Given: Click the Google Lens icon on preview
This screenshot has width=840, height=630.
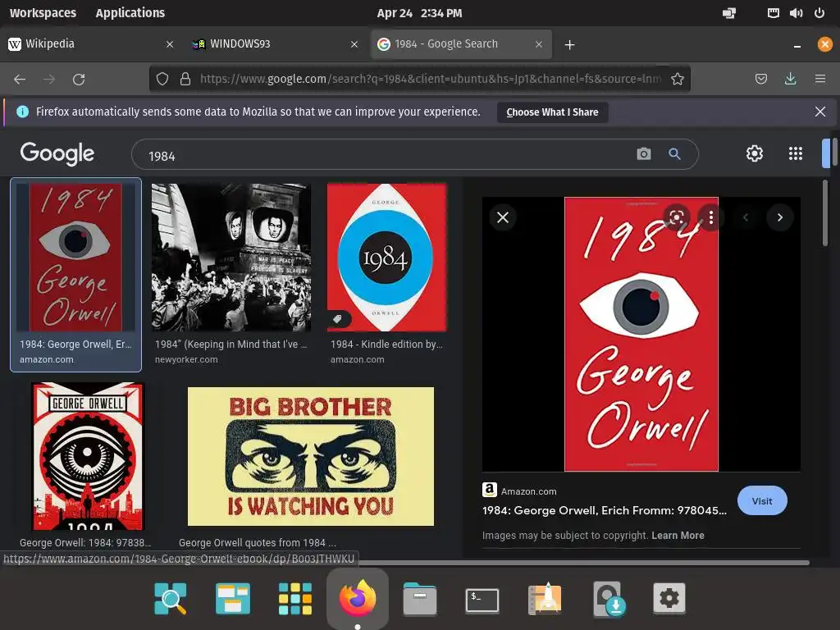Looking at the screenshot, I should coord(677,217).
